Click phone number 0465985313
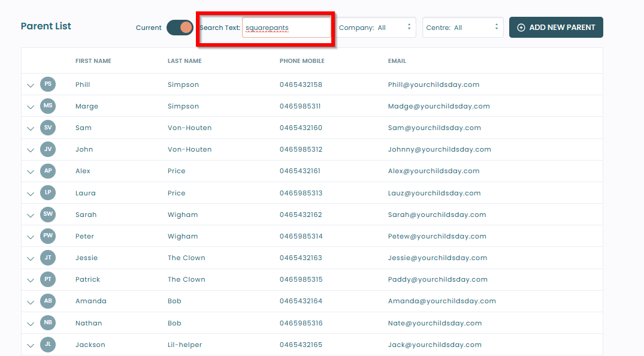 point(301,193)
